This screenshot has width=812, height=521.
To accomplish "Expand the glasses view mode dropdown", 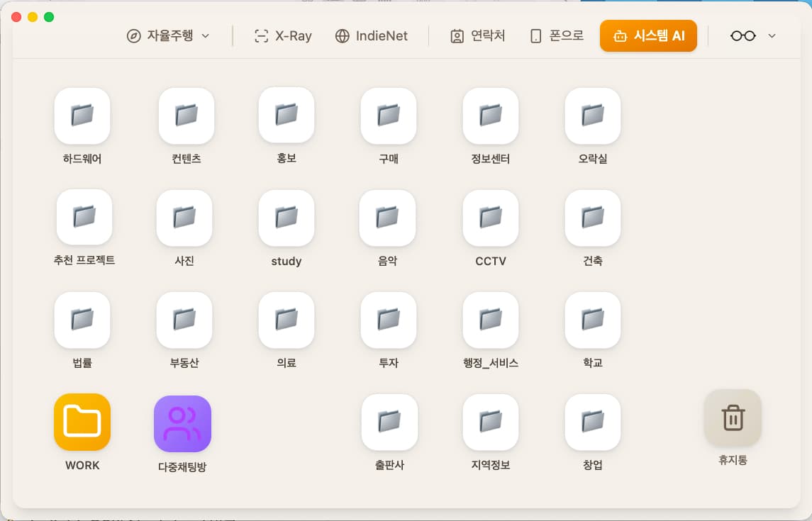I will 753,35.
